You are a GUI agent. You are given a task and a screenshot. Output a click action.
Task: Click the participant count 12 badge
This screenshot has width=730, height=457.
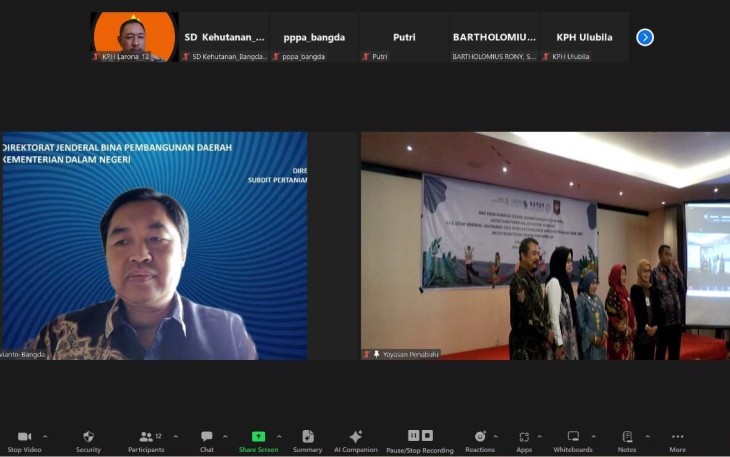(x=158, y=436)
